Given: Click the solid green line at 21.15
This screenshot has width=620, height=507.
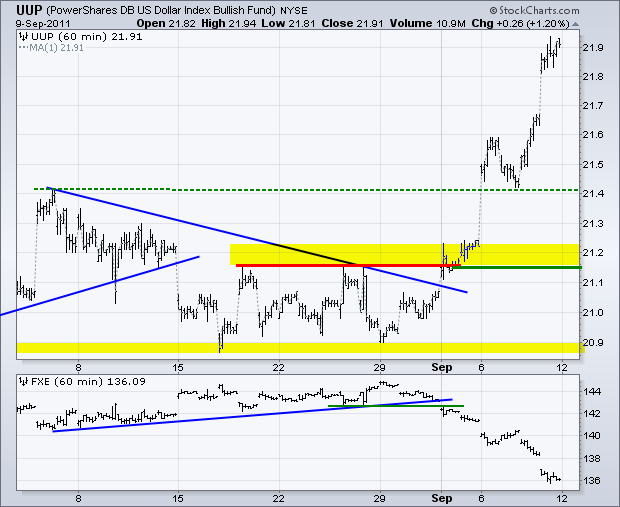Looking at the screenshot, I should pyautogui.click(x=516, y=268).
